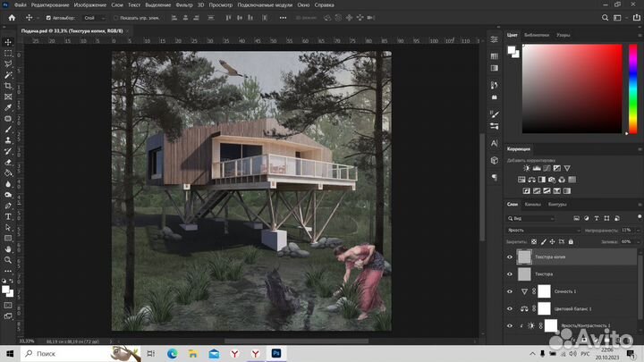Select the Magic Wand tool
Screen dimensions: 644x362
pyautogui.click(x=8, y=75)
